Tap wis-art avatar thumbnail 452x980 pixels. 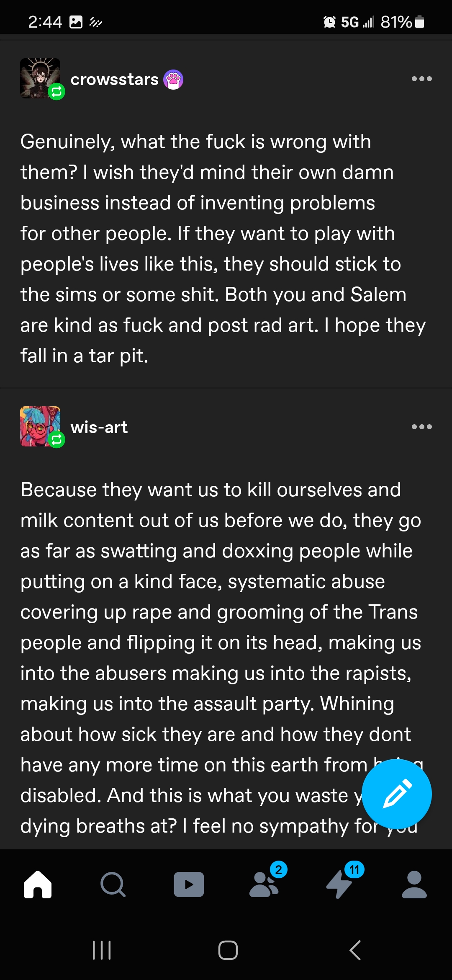click(x=40, y=426)
